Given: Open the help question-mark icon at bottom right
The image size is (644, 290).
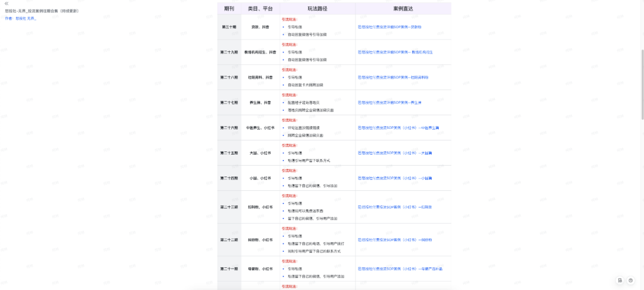Looking at the screenshot, I should 631,280.
